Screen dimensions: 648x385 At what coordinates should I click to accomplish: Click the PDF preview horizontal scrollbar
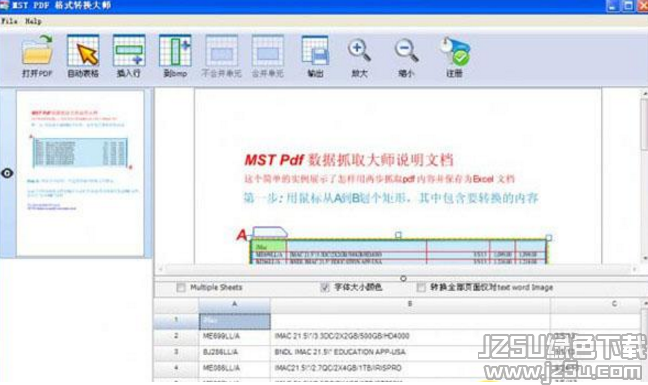click(398, 269)
